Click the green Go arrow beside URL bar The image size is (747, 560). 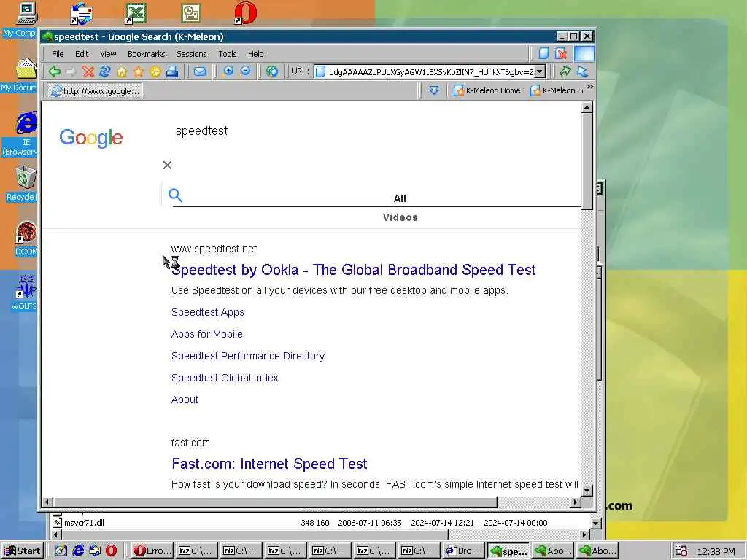[565, 72]
